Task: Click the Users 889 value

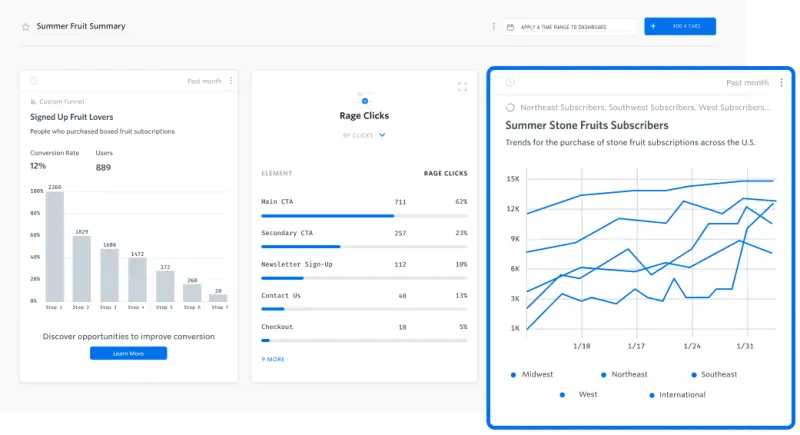Action: click(103, 167)
